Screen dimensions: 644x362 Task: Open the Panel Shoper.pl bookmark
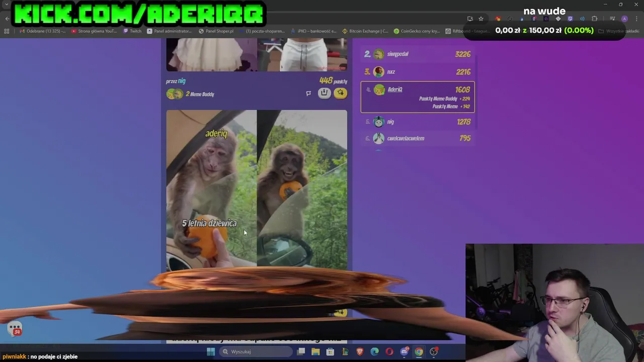[216, 31]
